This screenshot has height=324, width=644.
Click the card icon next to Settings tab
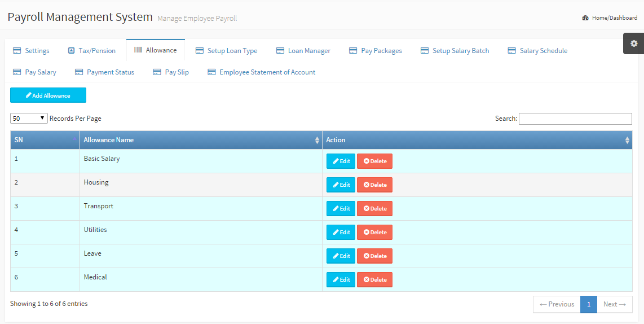coord(17,51)
